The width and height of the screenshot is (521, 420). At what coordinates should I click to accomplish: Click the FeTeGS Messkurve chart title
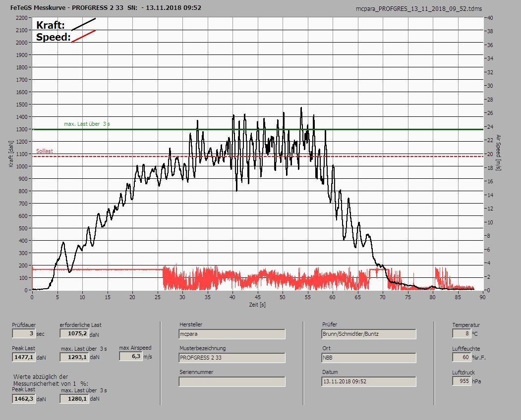[x=106, y=7]
